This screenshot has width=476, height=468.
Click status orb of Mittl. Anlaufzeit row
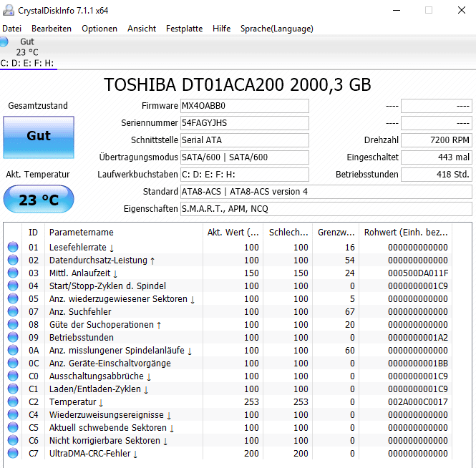[13, 273]
